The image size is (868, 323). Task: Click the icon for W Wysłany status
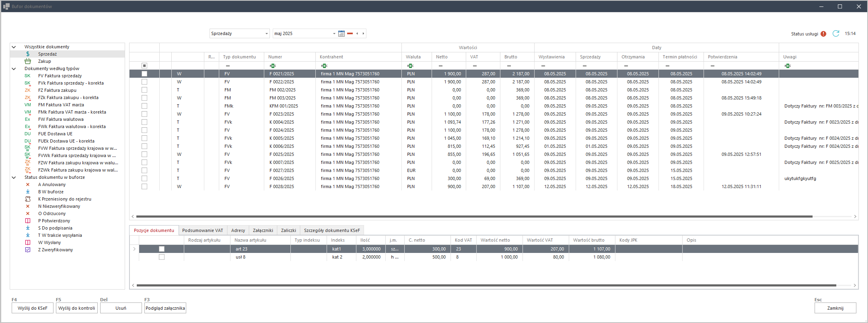tap(28, 242)
